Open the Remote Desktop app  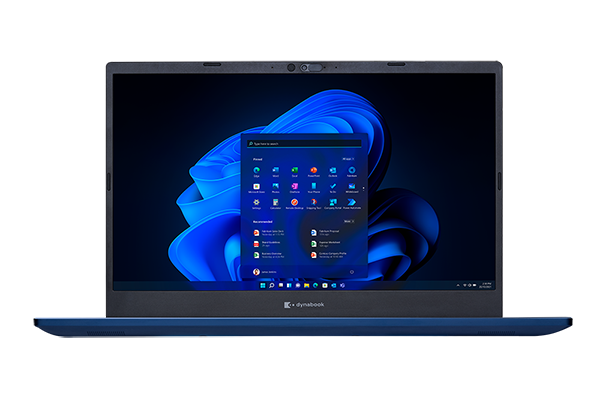[295, 204]
